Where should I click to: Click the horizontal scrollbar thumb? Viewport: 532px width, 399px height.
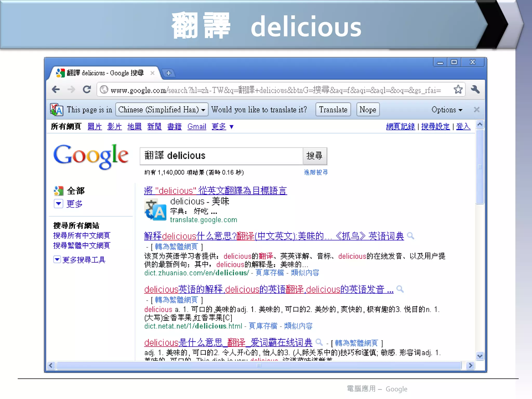259,365
